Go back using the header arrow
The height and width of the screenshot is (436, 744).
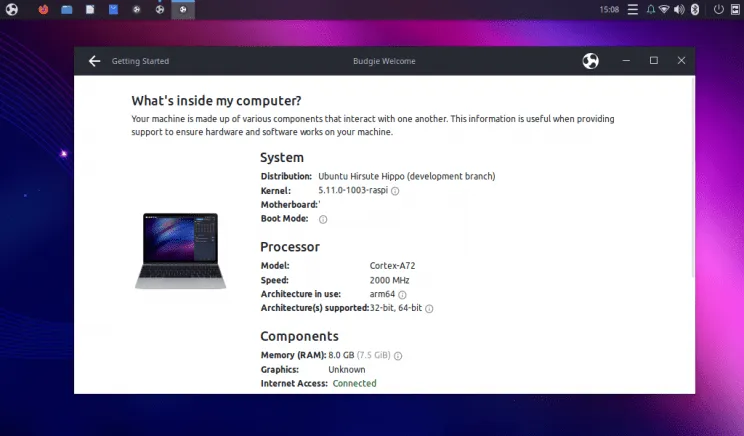tap(94, 61)
